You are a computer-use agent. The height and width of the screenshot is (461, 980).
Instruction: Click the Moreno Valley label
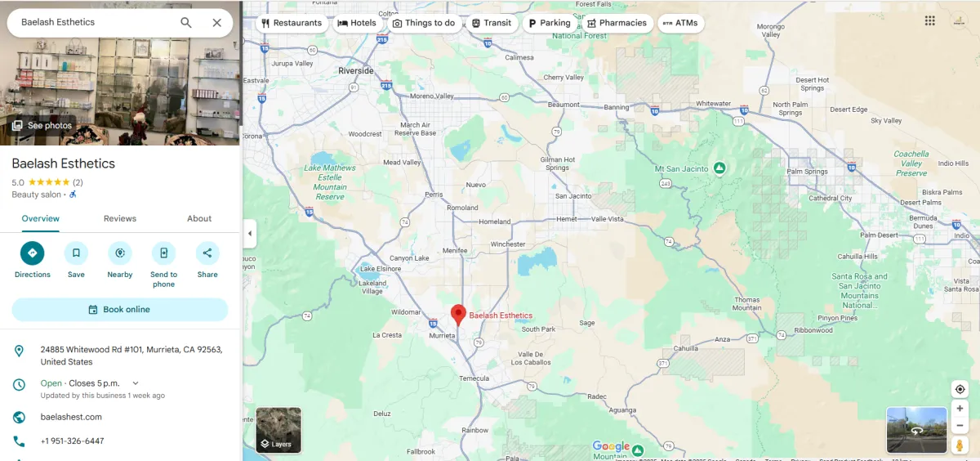[432, 96]
